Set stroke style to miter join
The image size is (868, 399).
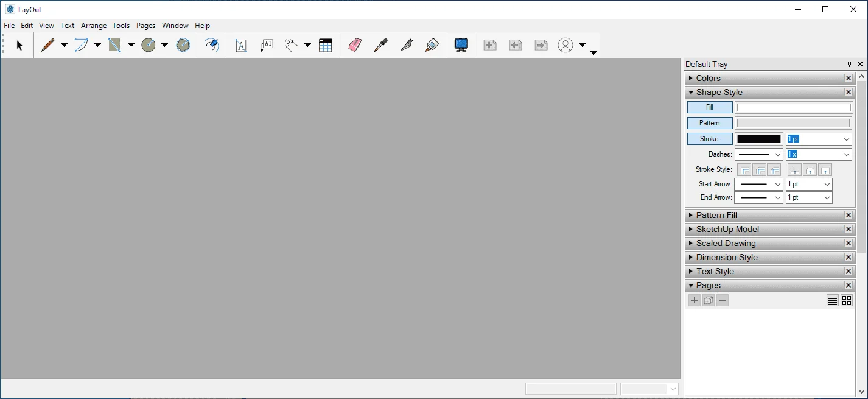tap(744, 170)
